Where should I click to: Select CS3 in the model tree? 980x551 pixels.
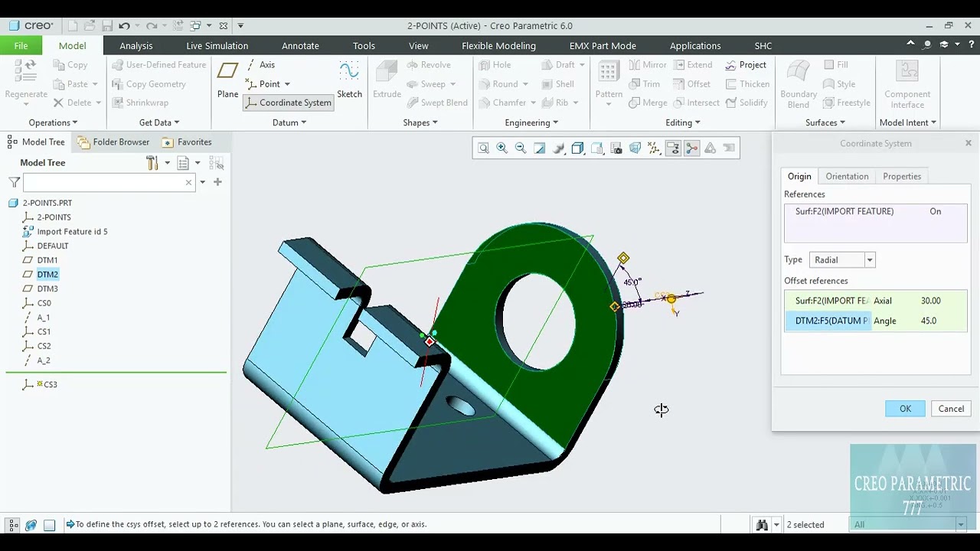point(51,385)
